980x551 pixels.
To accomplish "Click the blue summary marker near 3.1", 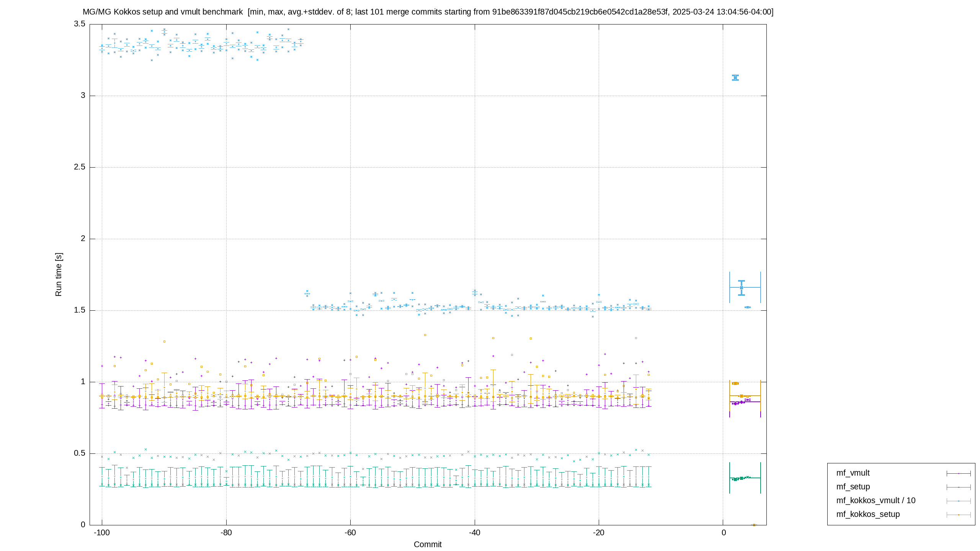I will coord(735,78).
